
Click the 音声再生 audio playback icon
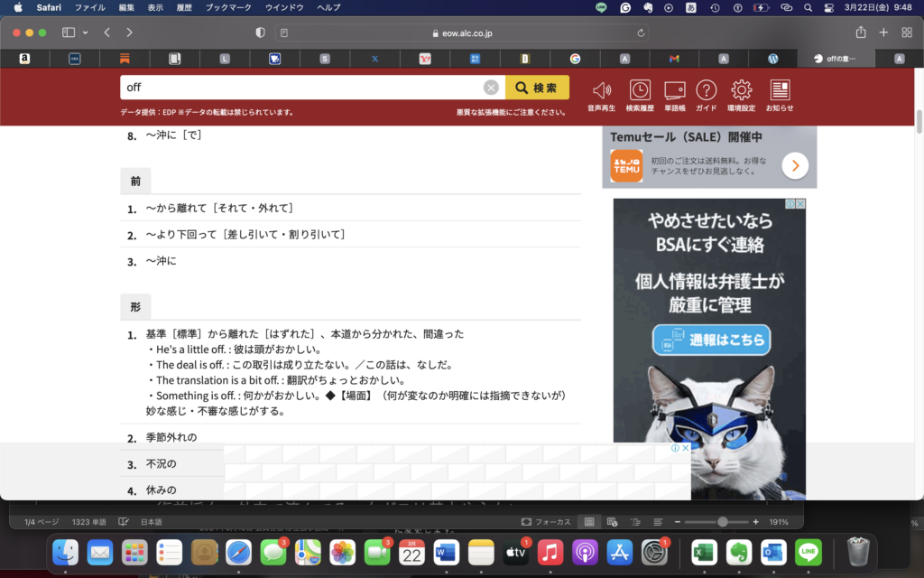(601, 90)
